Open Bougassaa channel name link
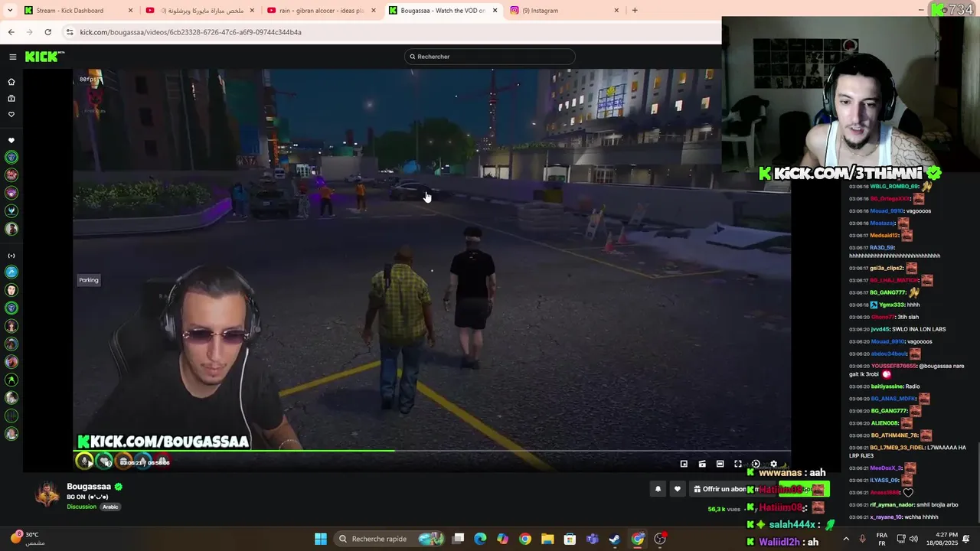The image size is (980, 551). click(89, 487)
